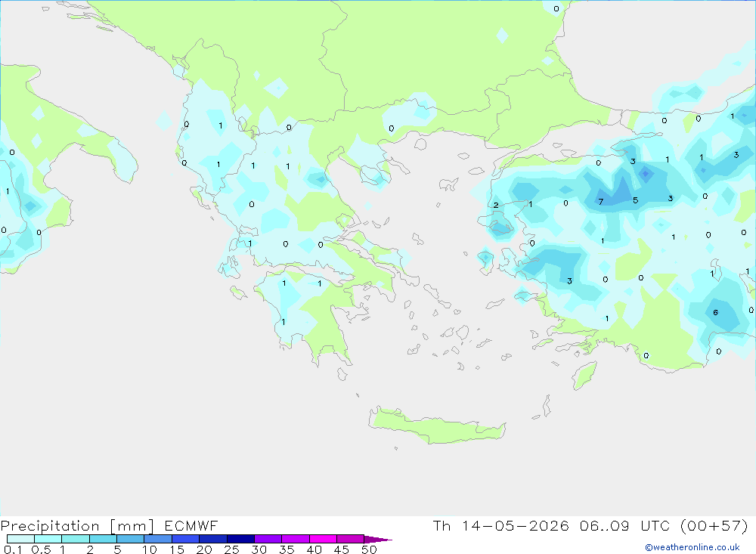Viewport: 756px width, 554px height.
Task: Click the '7' precipitation value on map
Action: pos(601,202)
